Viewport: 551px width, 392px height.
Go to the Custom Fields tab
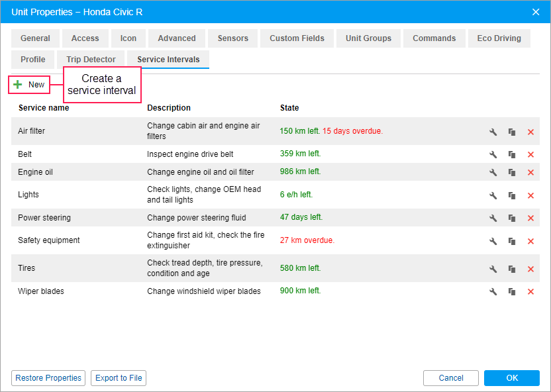[297, 38]
